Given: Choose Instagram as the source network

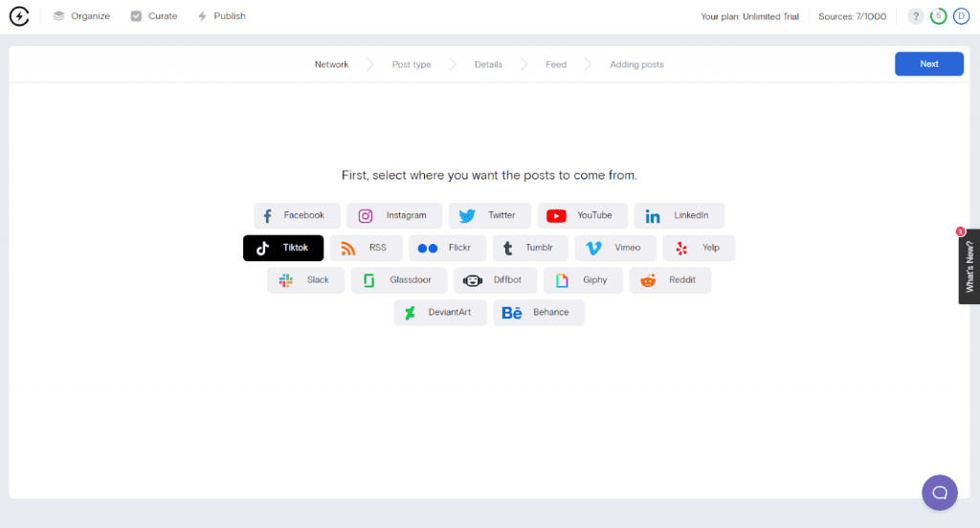Looking at the screenshot, I should (394, 215).
